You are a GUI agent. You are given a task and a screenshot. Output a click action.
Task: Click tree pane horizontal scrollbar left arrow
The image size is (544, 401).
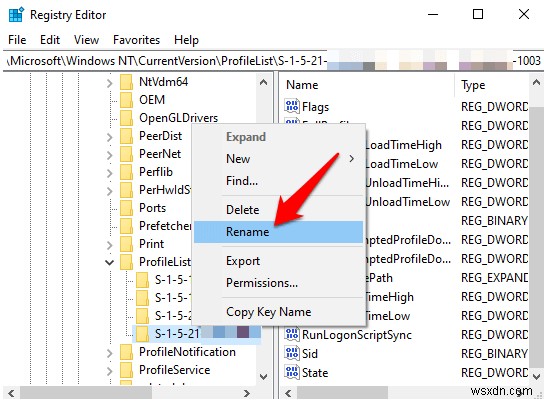pos(11,393)
